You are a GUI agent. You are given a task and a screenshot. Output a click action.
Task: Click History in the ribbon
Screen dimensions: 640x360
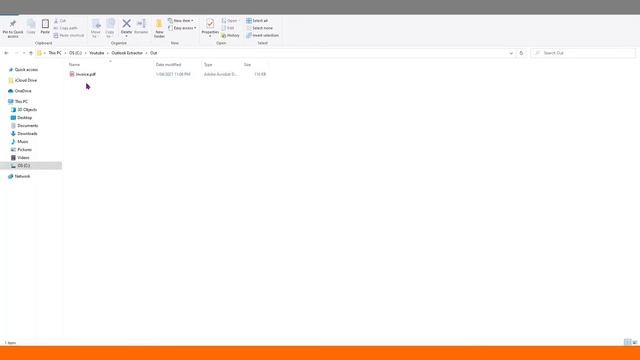231,36
